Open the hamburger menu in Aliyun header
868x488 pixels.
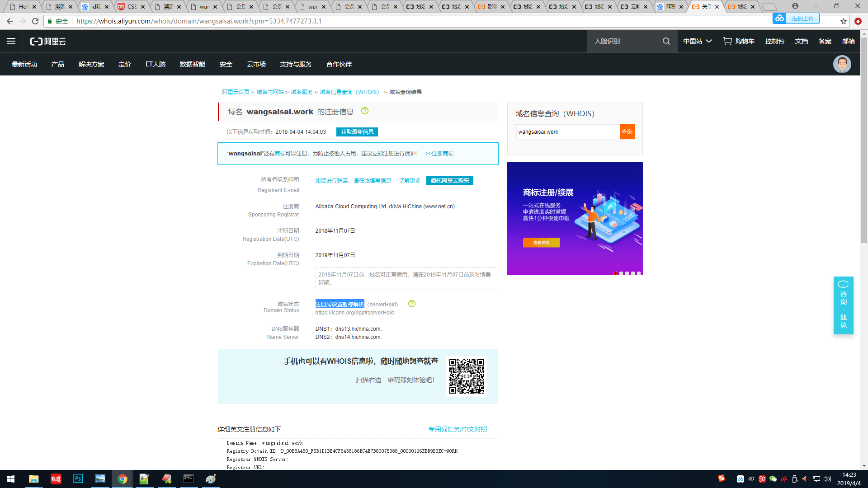pos(11,41)
